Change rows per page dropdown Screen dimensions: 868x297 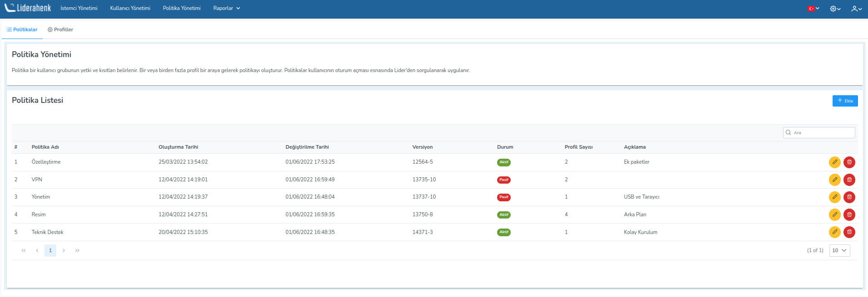pyautogui.click(x=839, y=250)
